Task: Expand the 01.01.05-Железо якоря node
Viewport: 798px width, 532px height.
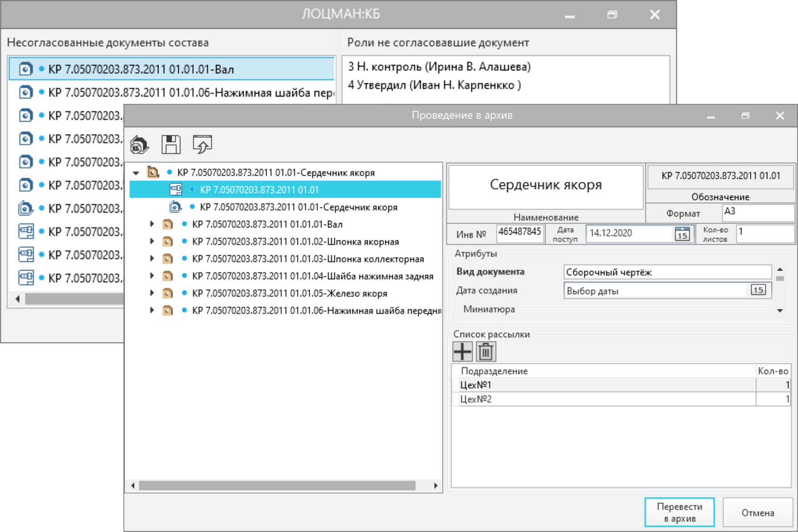Action: pyautogui.click(x=152, y=293)
